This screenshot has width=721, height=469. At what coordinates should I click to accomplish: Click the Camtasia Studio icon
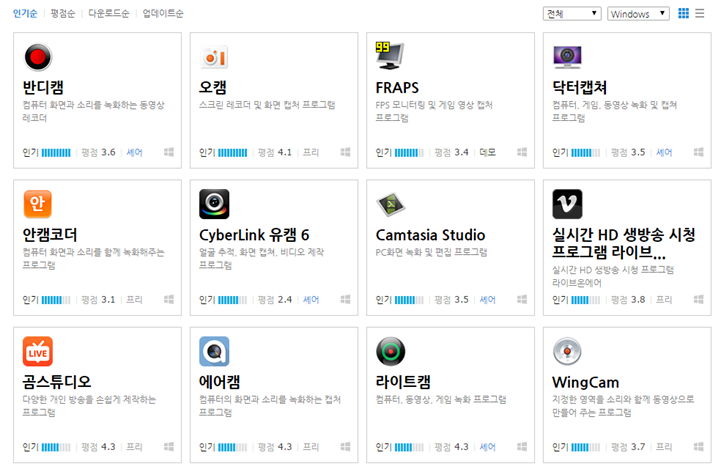pos(390,204)
